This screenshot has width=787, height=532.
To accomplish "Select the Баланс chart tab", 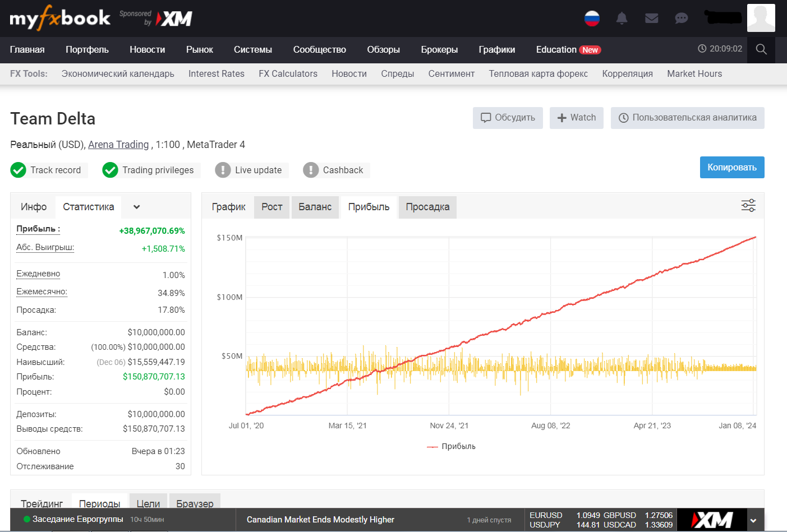I will (x=315, y=207).
